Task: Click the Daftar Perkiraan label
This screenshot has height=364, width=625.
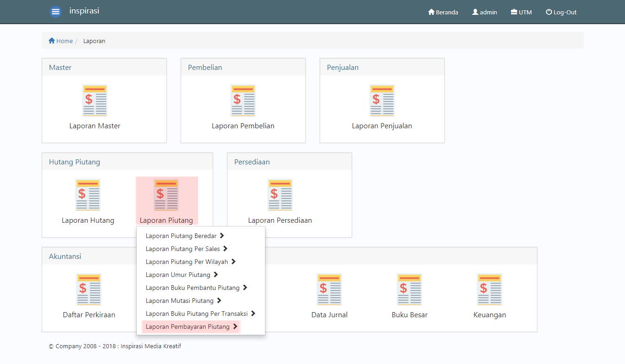Action: (x=89, y=315)
